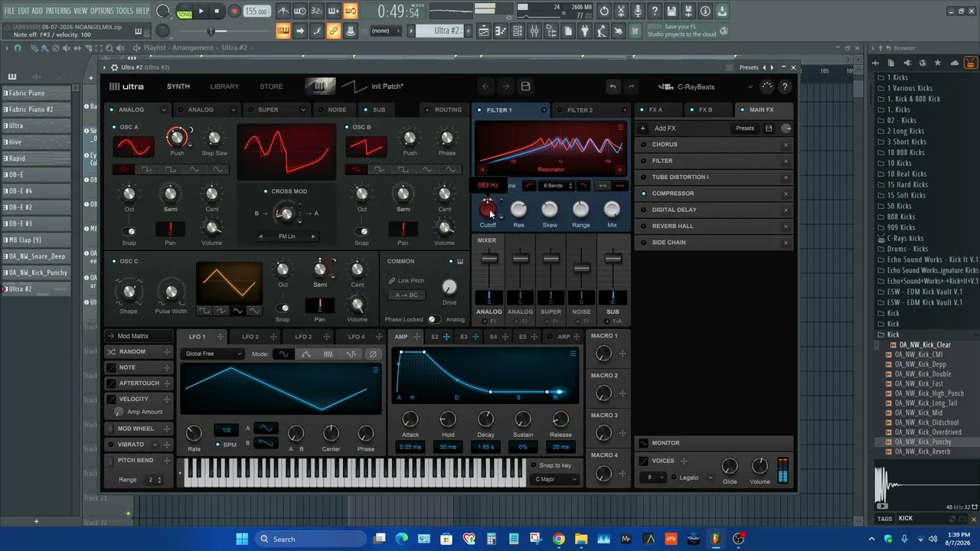Select the sine LFO mode icon
This screenshot has width=980, height=551.
[283, 354]
